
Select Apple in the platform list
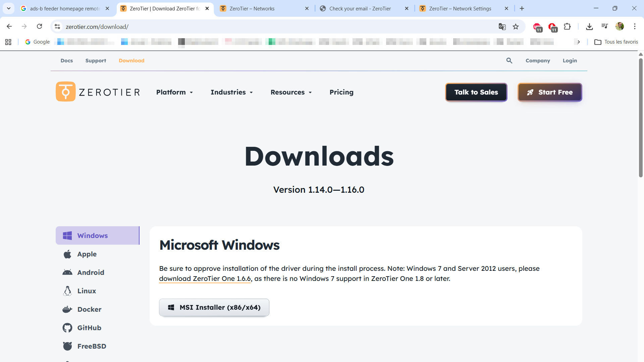97,254
